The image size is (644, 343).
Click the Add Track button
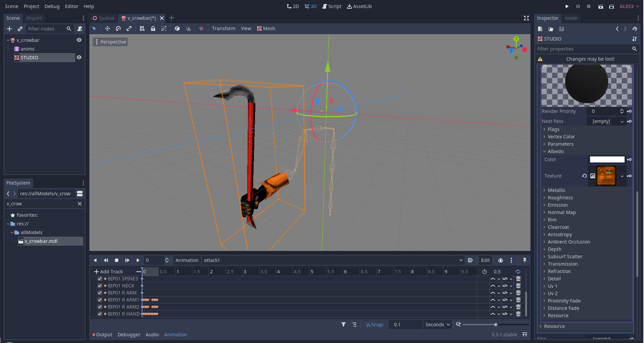(109, 272)
